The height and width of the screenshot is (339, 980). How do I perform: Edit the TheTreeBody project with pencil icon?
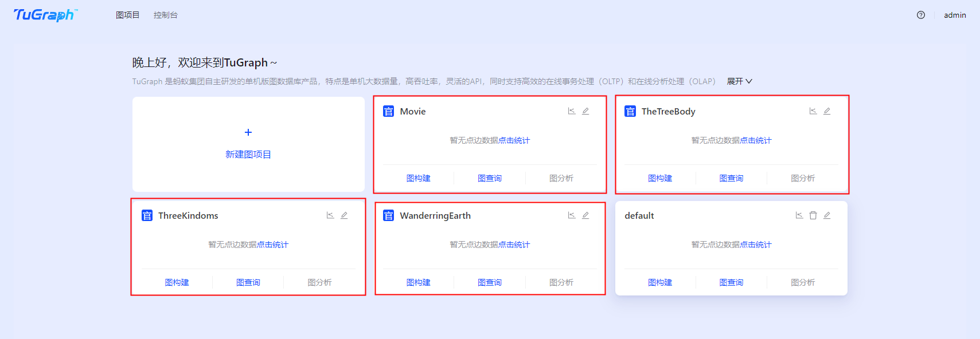pos(827,111)
